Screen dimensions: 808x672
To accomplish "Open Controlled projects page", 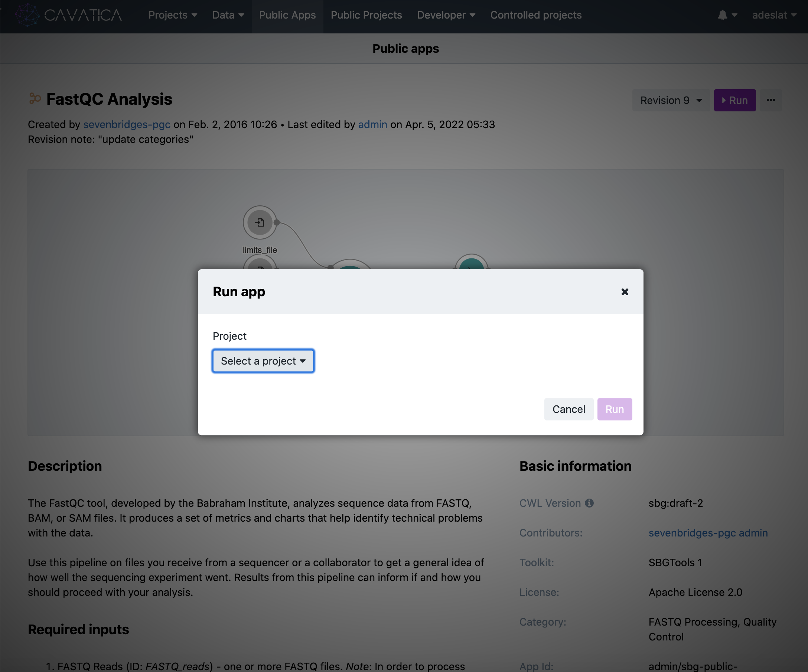I will tap(535, 15).
